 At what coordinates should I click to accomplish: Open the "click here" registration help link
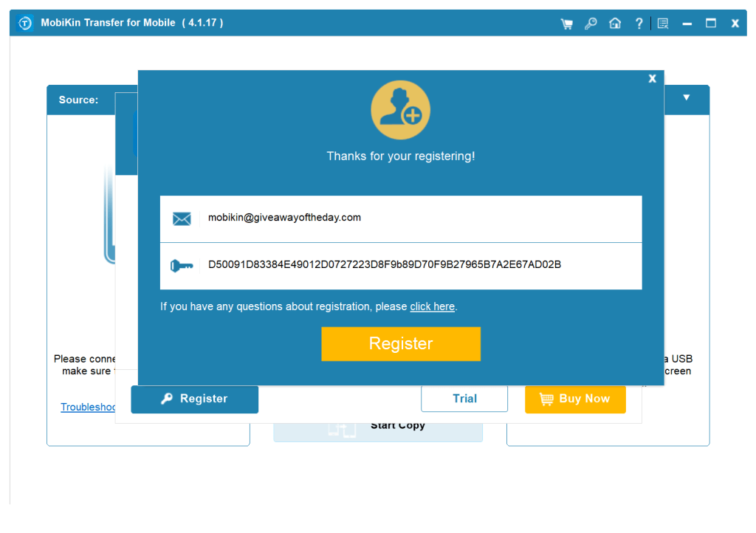coord(432,306)
